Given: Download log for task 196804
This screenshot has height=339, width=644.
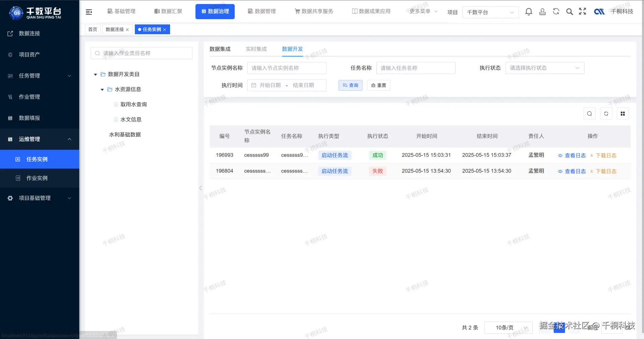Looking at the screenshot, I should pyautogui.click(x=603, y=171).
